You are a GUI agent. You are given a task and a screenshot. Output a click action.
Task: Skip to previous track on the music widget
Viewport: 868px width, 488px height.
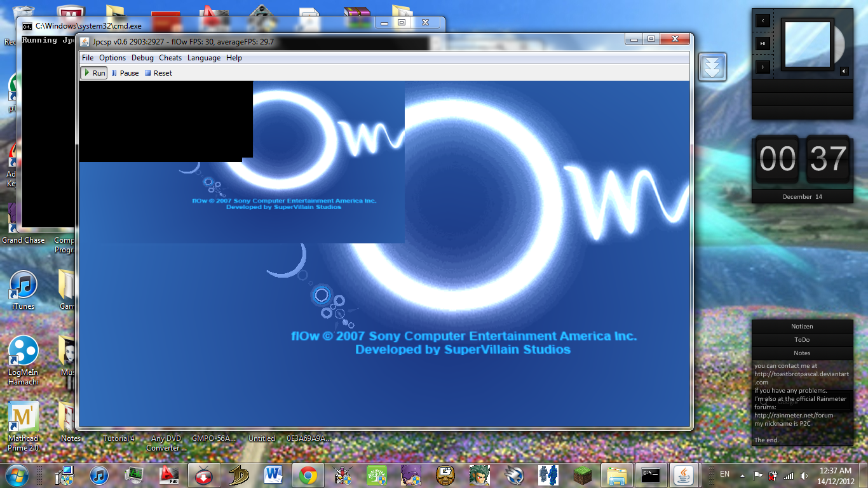coord(763,21)
